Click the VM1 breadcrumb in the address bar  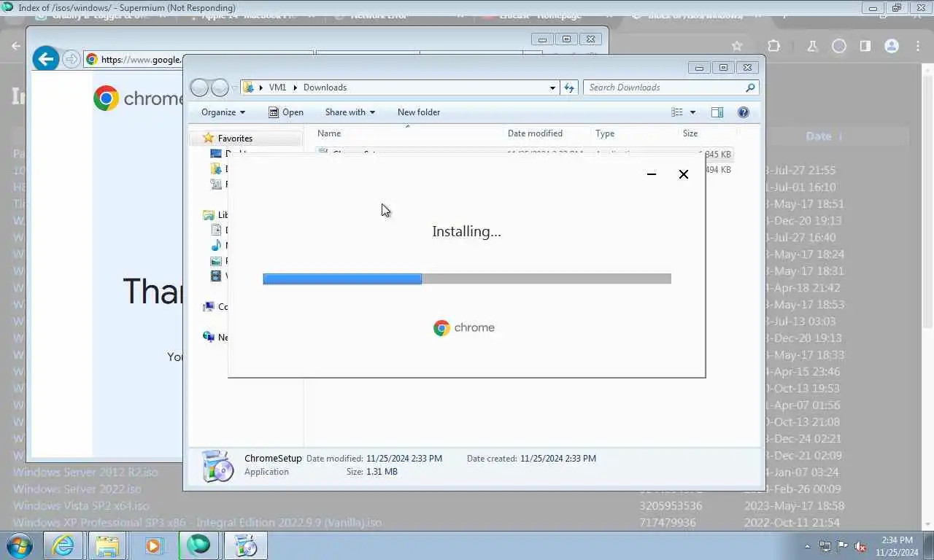coord(277,87)
